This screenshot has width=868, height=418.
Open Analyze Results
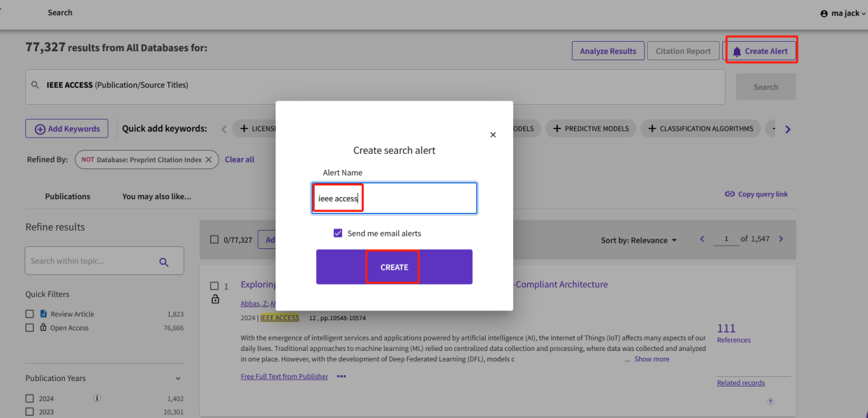(608, 51)
